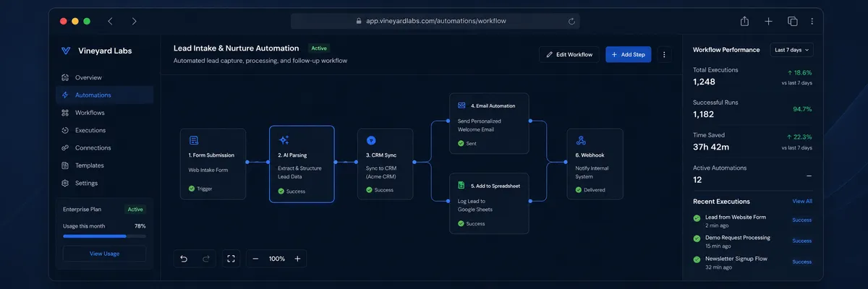This screenshot has width=868, height=289.
Task: Open Executions in the sidebar
Action: tap(104, 130)
